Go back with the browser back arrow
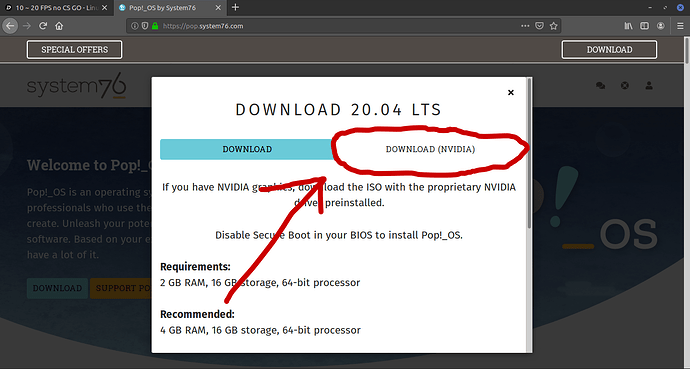The image size is (690, 369). pos(10,26)
